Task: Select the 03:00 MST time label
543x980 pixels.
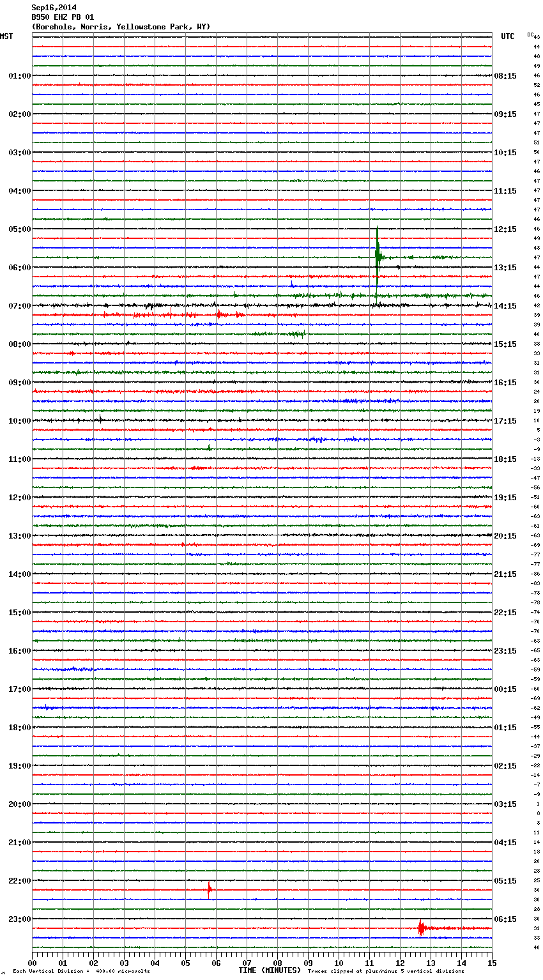Action: click(20, 153)
